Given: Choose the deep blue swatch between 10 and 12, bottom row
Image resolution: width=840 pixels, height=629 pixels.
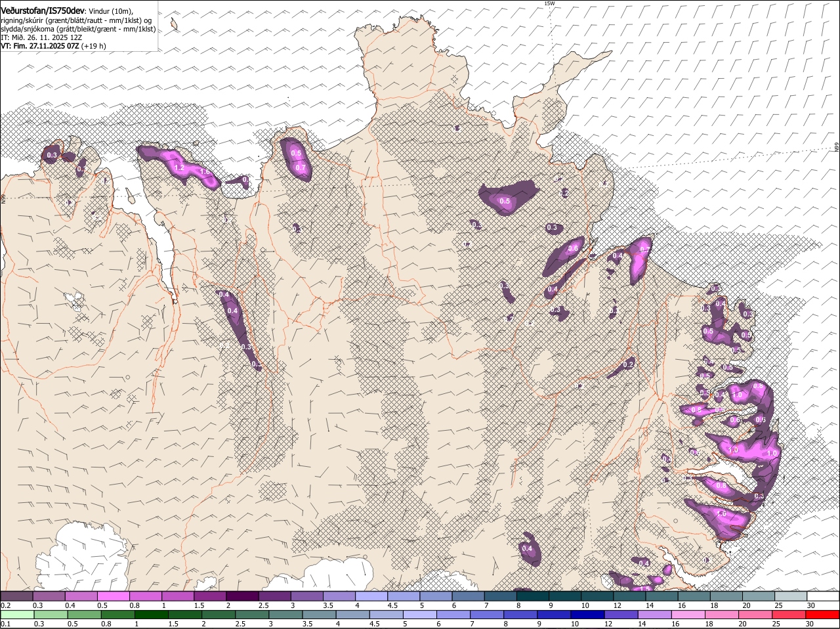Looking at the screenshot, I should 587,615.
